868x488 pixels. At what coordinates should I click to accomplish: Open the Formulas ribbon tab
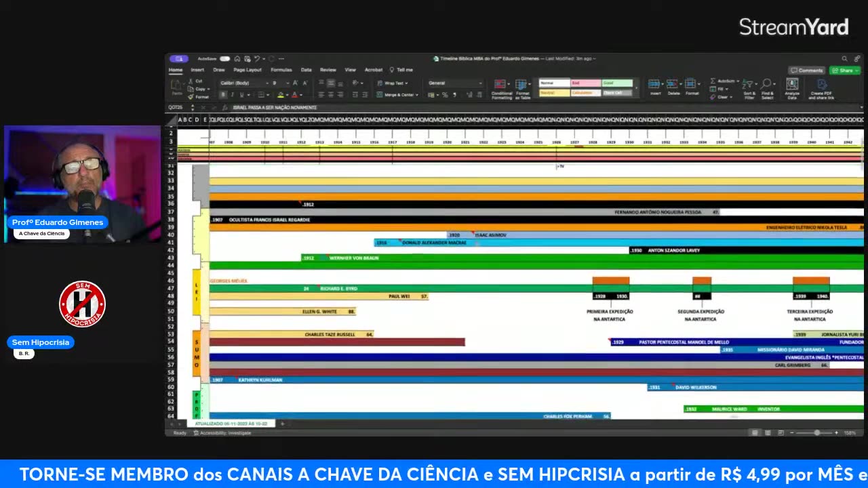click(281, 70)
